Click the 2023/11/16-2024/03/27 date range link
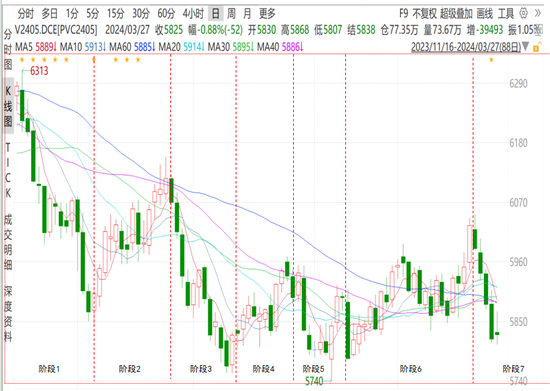This screenshot has height=391, width=550. [x=466, y=47]
